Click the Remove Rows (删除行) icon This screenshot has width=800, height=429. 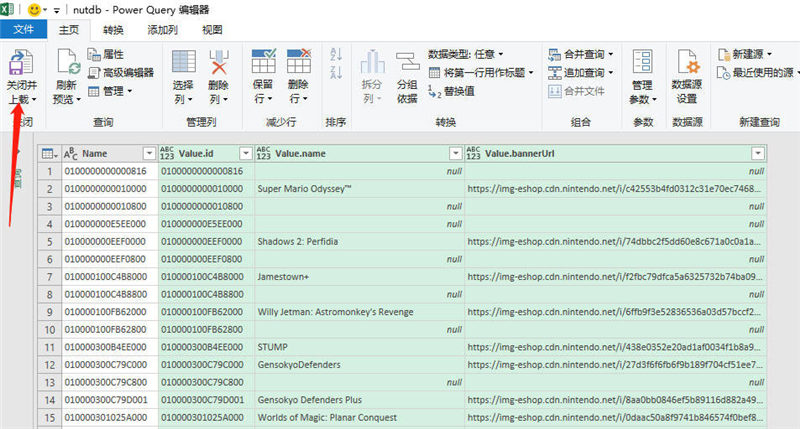click(x=298, y=61)
